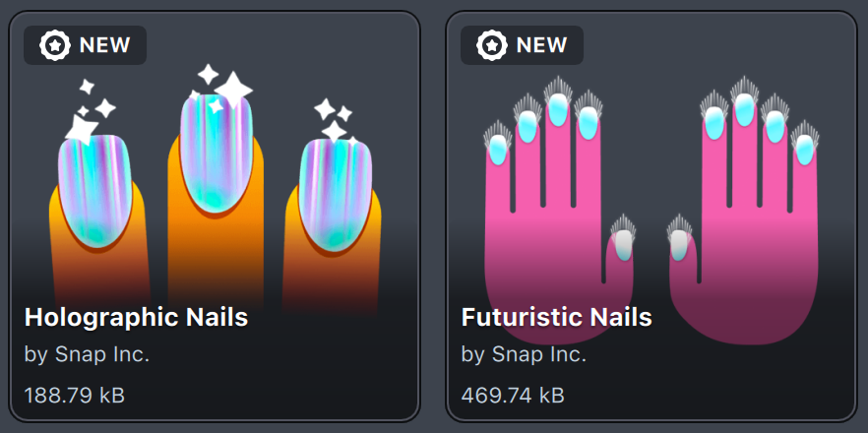This screenshot has width=868, height=433.
Task: Select the 188.79 kB size text
Action: pyautogui.click(x=75, y=396)
